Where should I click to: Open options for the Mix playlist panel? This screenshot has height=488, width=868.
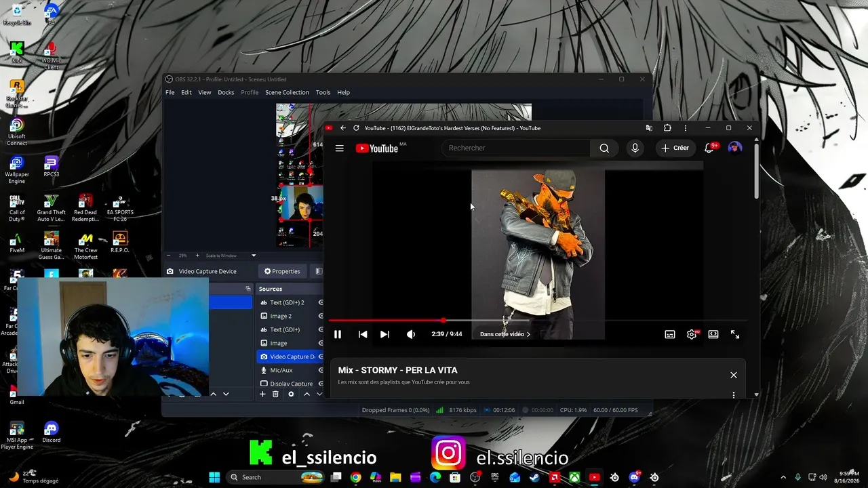pyautogui.click(x=733, y=394)
